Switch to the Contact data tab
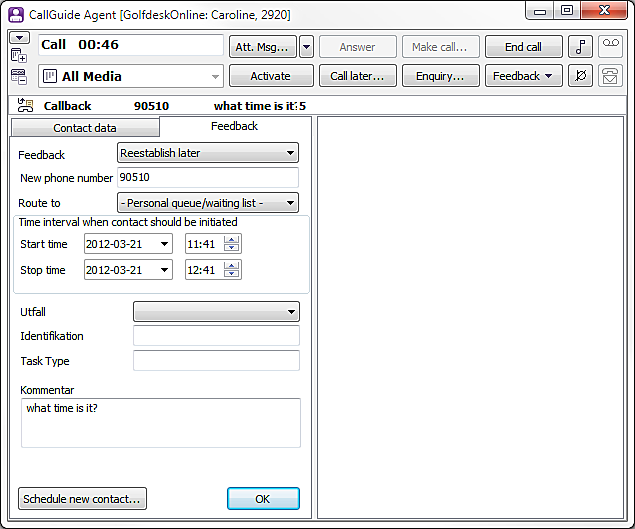Image resolution: width=635 pixels, height=529 pixels. pyautogui.click(x=85, y=128)
